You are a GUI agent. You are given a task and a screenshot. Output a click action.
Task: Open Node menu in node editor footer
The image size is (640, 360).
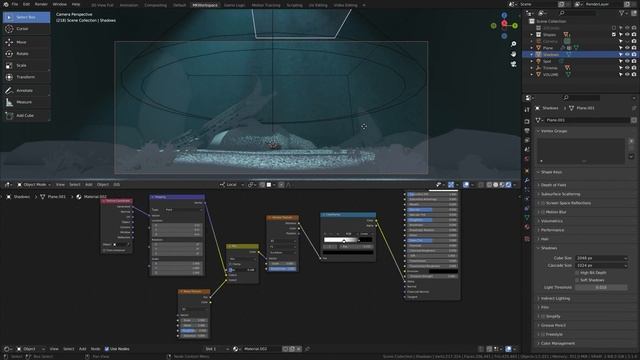[x=95, y=349]
